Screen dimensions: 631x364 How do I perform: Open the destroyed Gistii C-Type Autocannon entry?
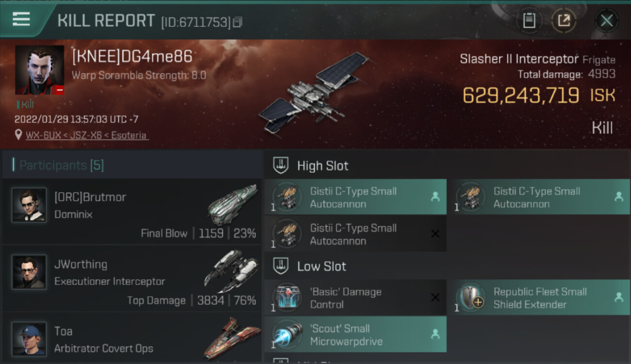coord(355,234)
